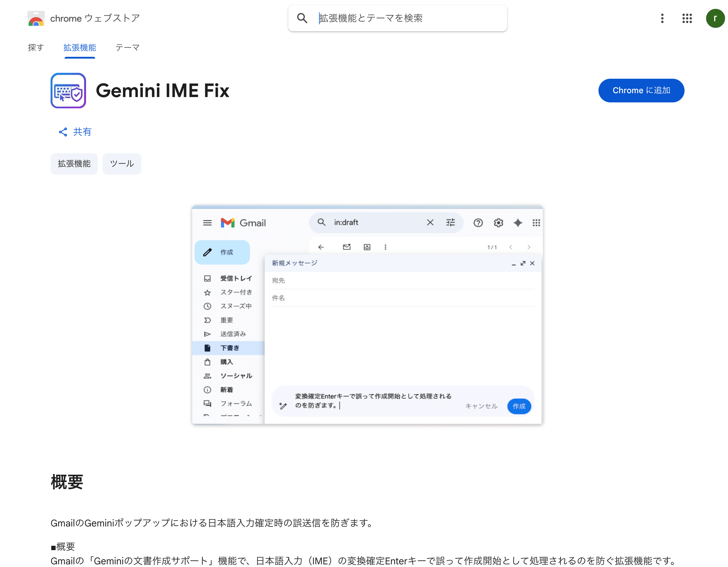Click the Gmail settings gear in the screenshot
The height and width of the screenshot is (567, 728).
pos(498,223)
